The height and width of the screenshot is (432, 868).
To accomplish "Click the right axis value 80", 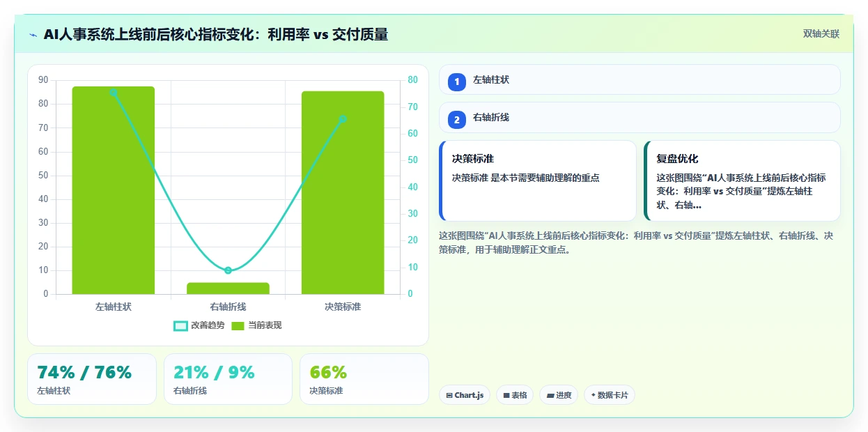I will (412, 80).
